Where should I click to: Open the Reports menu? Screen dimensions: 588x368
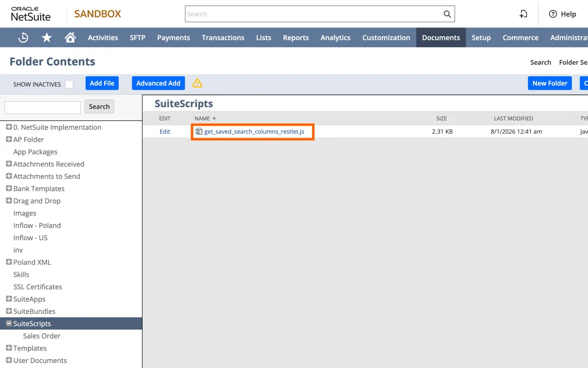tap(296, 37)
